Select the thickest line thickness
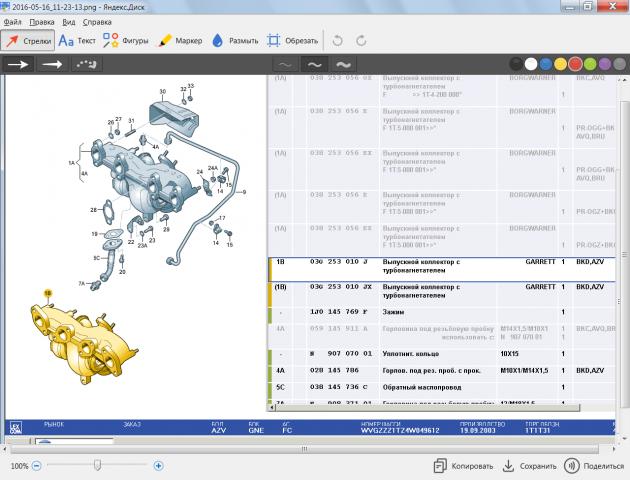This screenshot has height=480, width=630. click(x=344, y=64)
